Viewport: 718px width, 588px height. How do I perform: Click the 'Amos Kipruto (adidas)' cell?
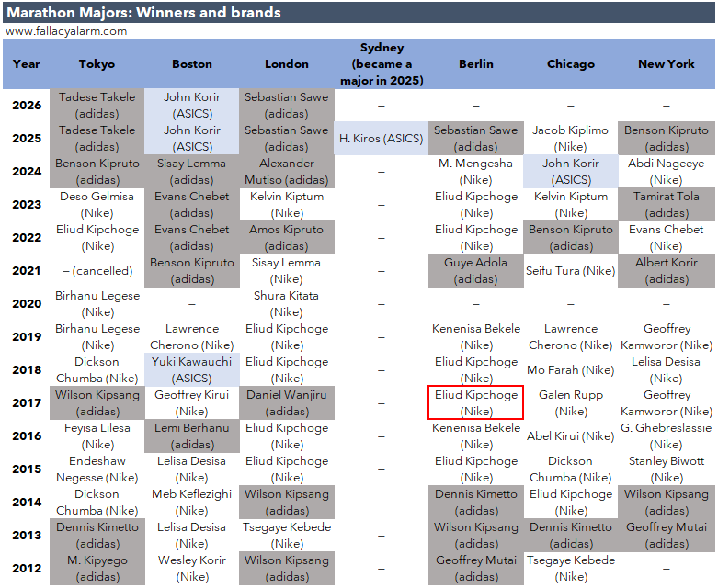pyautogui.click(x=287, y=237)
